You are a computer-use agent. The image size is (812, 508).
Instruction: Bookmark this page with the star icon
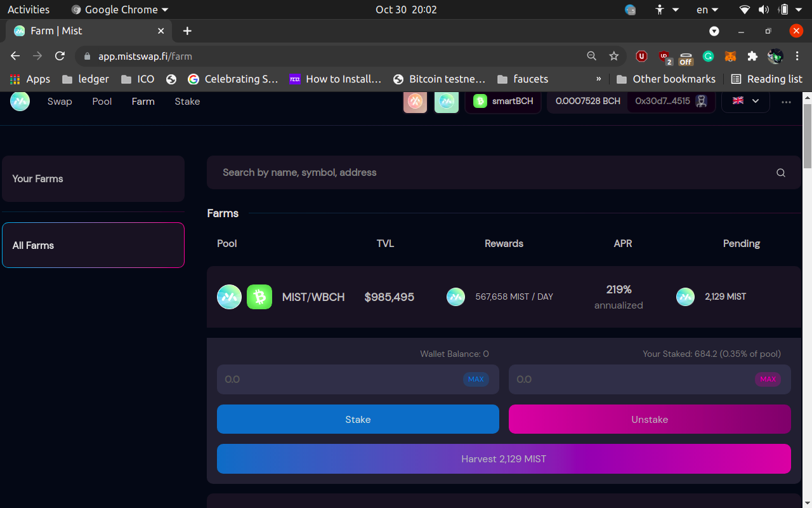[614, 56]
